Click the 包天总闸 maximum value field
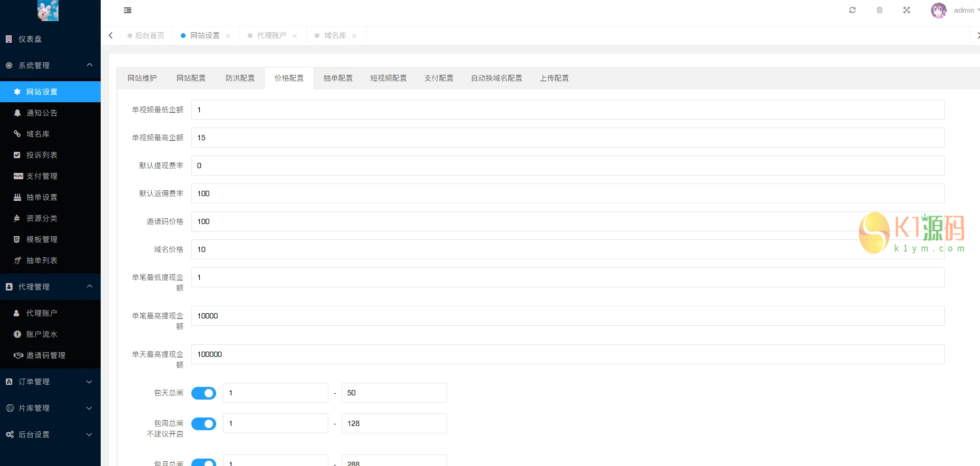 (x=394, y=393)
